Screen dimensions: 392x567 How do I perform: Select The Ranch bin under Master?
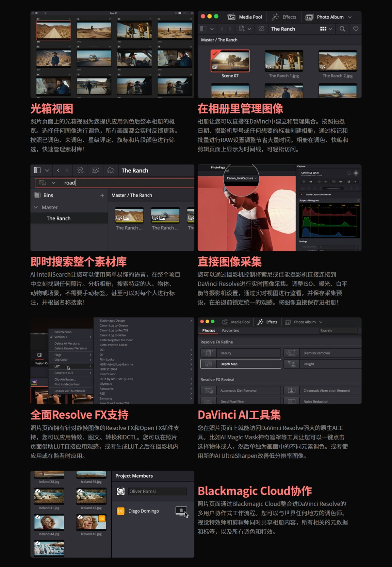pos(69,218)
